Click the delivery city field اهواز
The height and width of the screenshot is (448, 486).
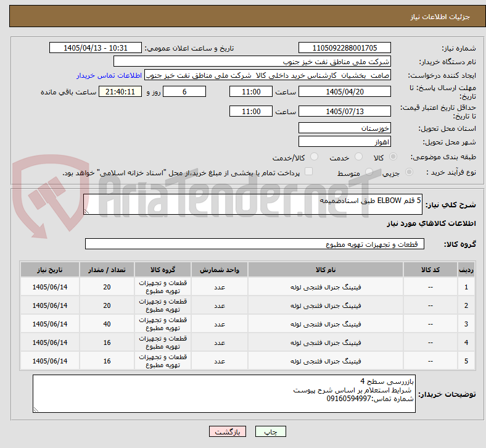point(344,142)
